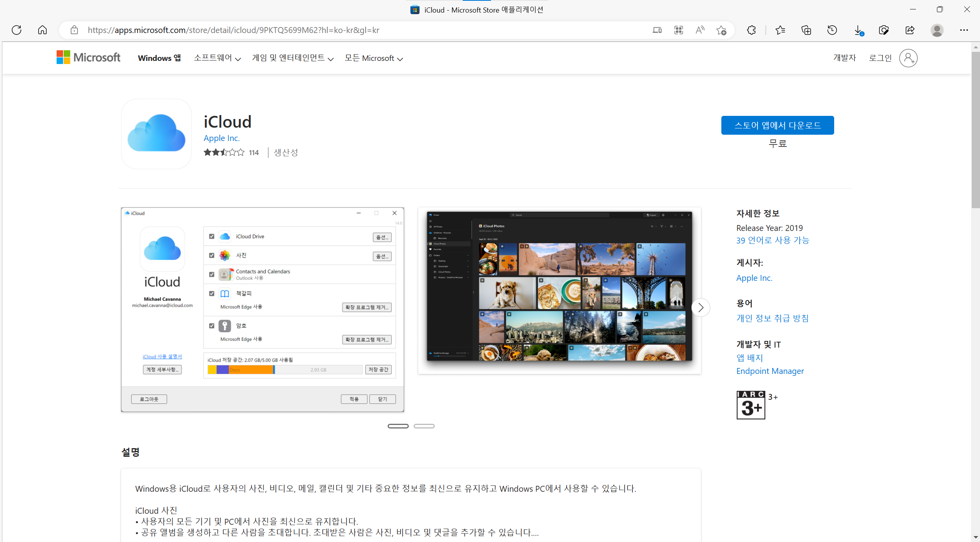Expand the 모든 Microsoft menu

pyautogui.click(x=373, y=58)
